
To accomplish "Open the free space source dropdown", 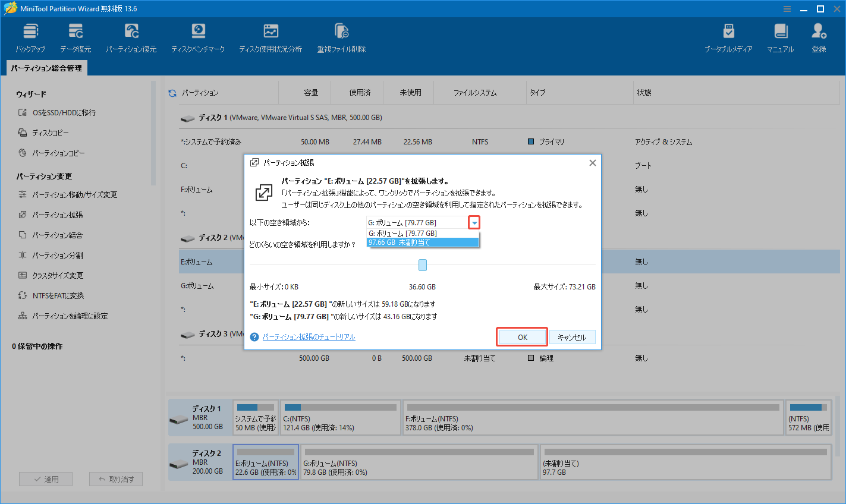I will tap(474, 222).
